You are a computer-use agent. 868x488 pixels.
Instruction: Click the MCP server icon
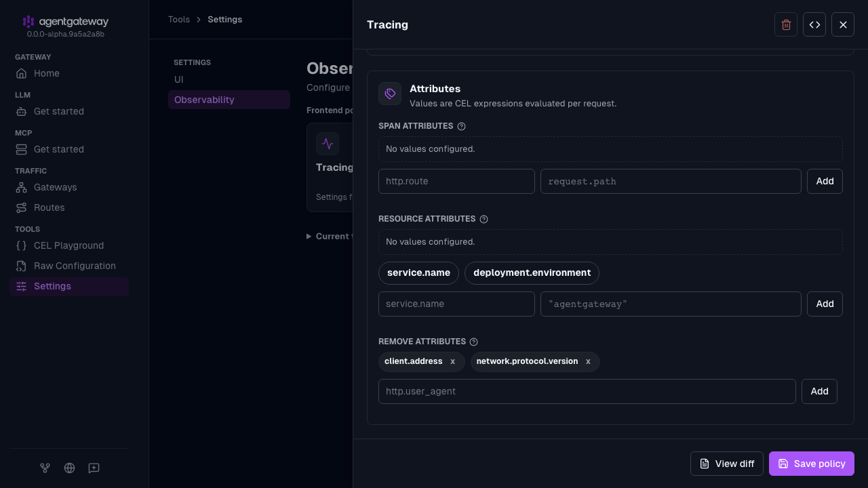[x=22, y=149]
